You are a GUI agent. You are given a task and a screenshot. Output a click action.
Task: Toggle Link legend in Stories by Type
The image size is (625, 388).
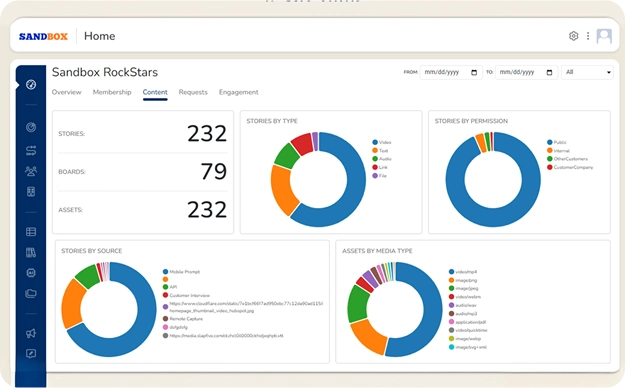point(380,167)
